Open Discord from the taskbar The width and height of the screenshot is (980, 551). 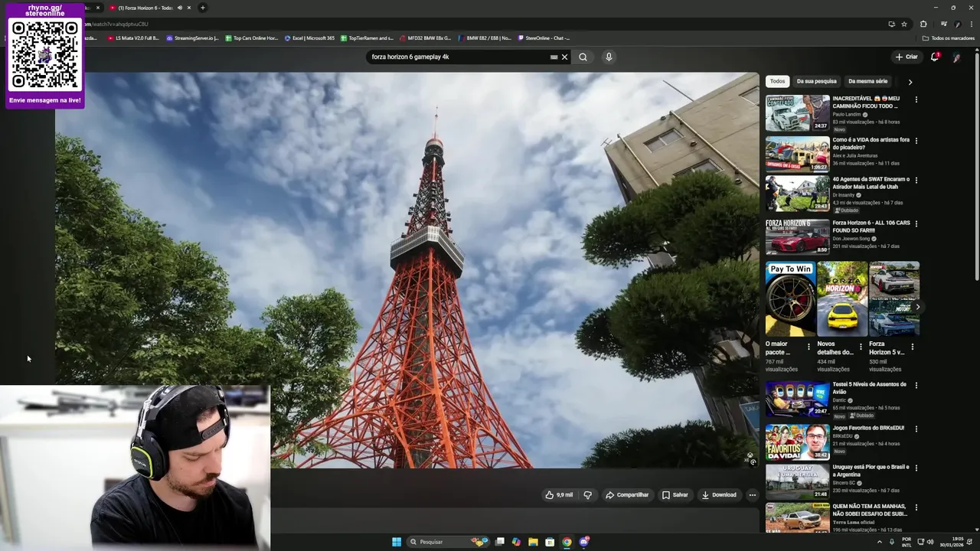(584, 542)
